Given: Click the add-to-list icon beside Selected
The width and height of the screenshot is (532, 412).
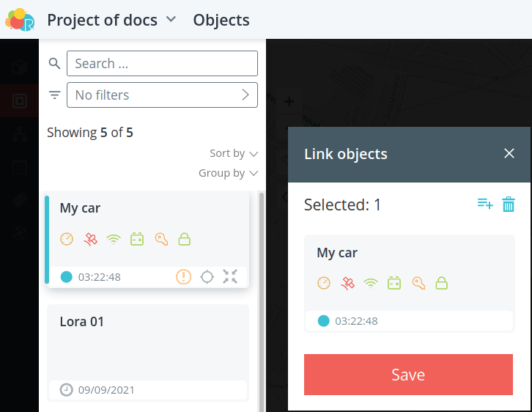Looking at the screenshot, I should 485,204.
